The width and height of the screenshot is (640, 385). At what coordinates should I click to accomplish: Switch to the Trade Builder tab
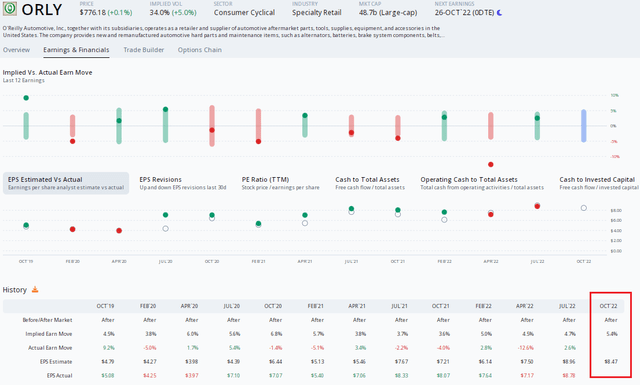[144, 50]
